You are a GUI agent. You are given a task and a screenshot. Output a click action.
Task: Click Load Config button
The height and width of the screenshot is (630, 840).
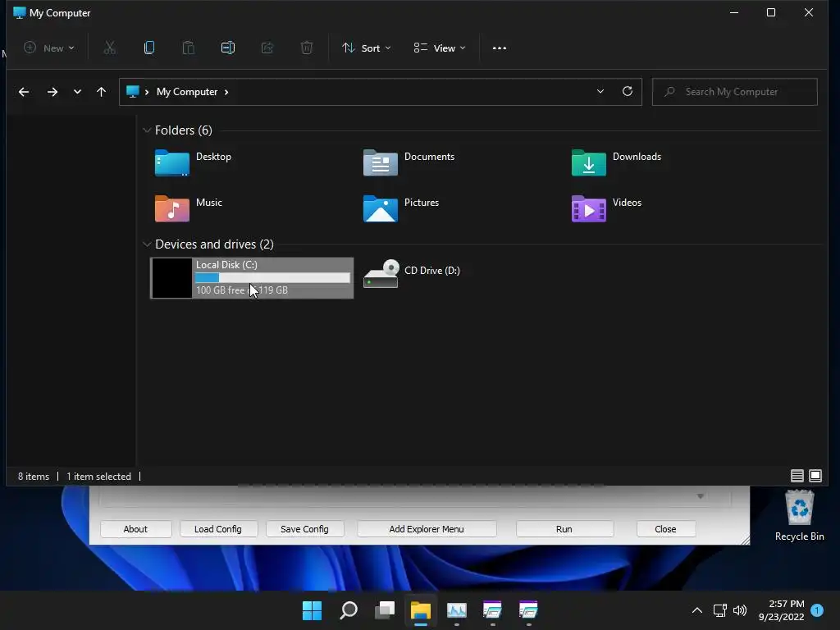pyautogui.click(x=218, y=529)
